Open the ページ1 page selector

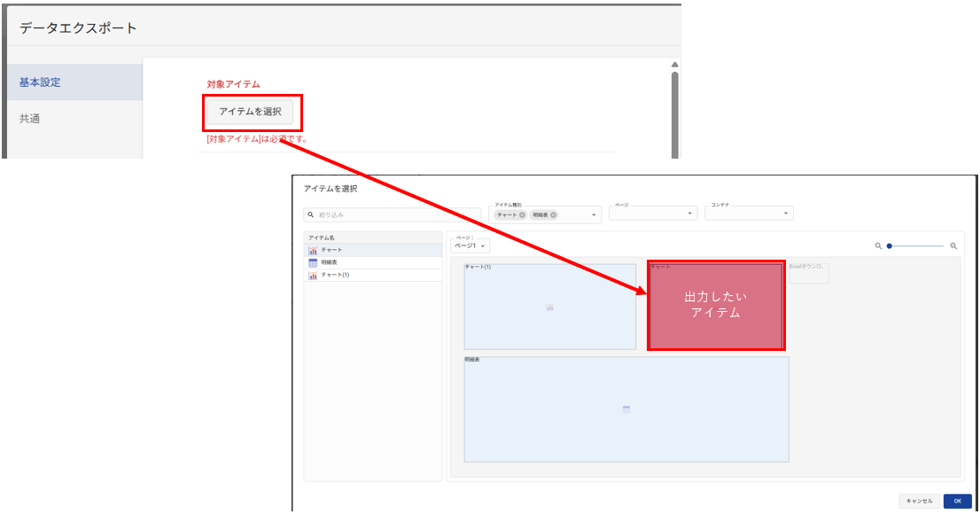tap(470, 246)
